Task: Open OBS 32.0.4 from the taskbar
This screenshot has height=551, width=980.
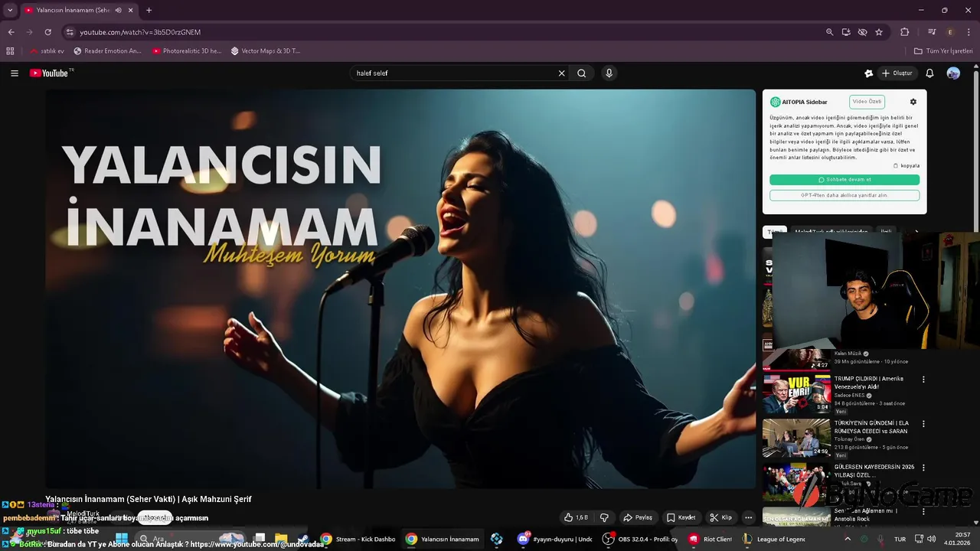Action: click(x=640, y=539)
